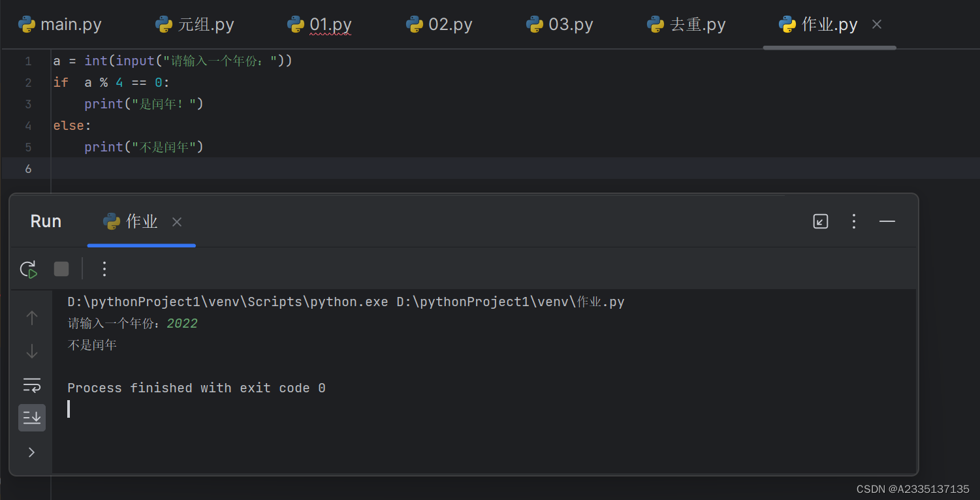Close the 作业.py editor tab

click(x=876, y=24)
